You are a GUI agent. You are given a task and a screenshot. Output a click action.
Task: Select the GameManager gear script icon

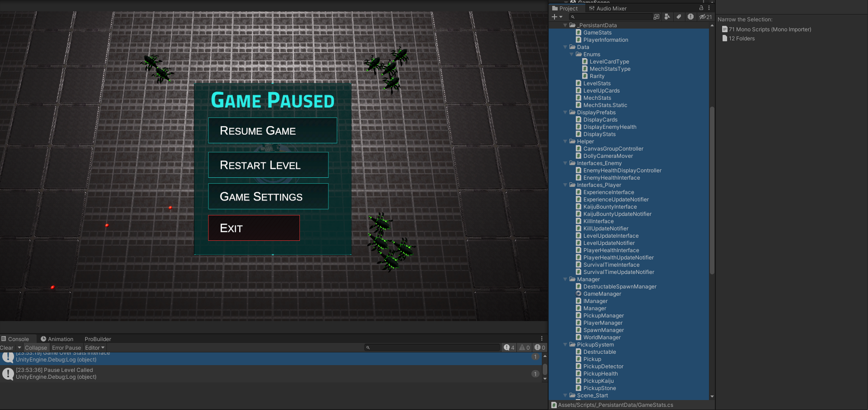coord(579,294)
